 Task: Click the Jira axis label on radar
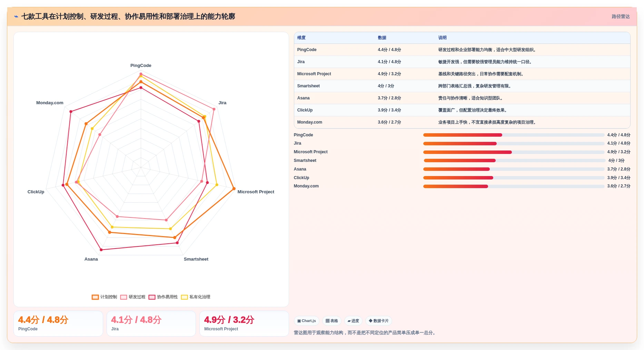[222, 103]
